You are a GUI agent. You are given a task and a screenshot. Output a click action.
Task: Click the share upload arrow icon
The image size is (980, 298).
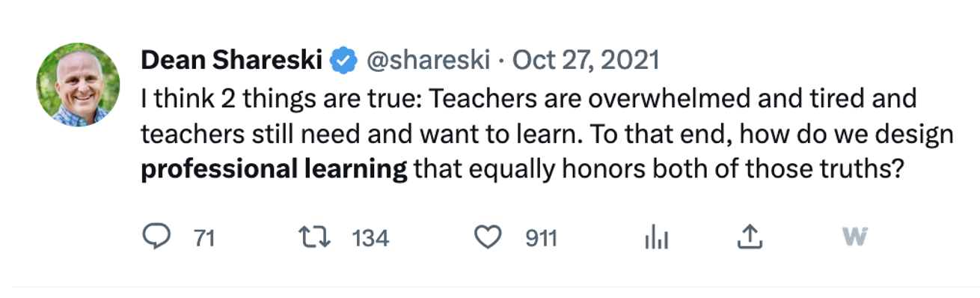750,238
